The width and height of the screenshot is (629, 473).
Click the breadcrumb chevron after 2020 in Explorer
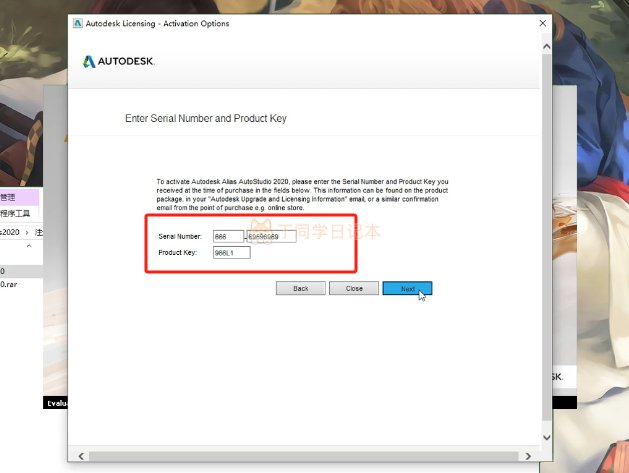27,232
